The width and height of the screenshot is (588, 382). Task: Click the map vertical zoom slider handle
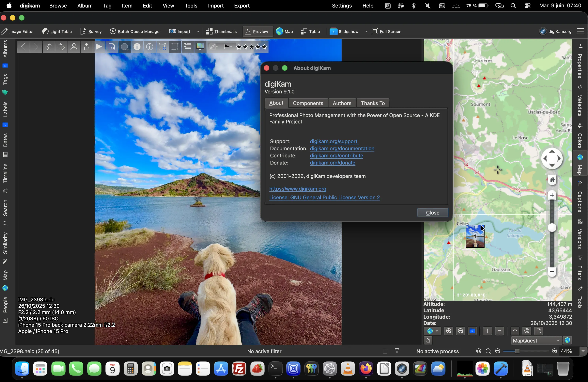click(552, 228)
